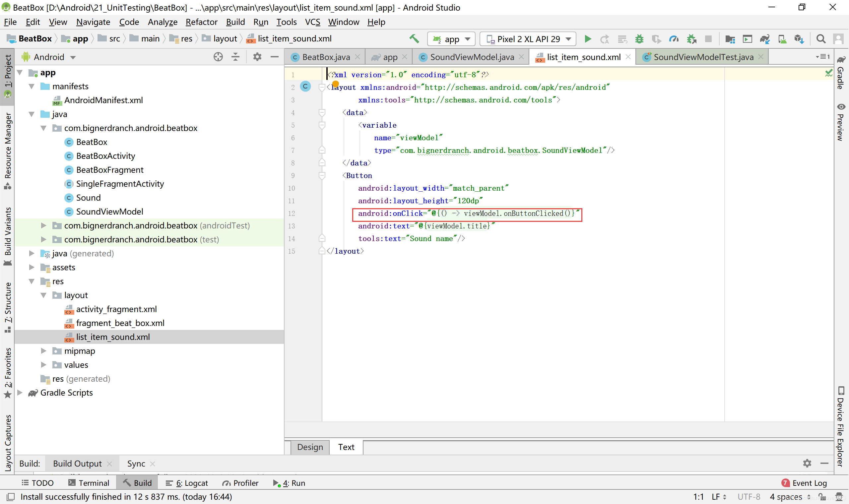Switch to the Design editor view
This screenshot has width=849, height=504.
coord(310,447)
